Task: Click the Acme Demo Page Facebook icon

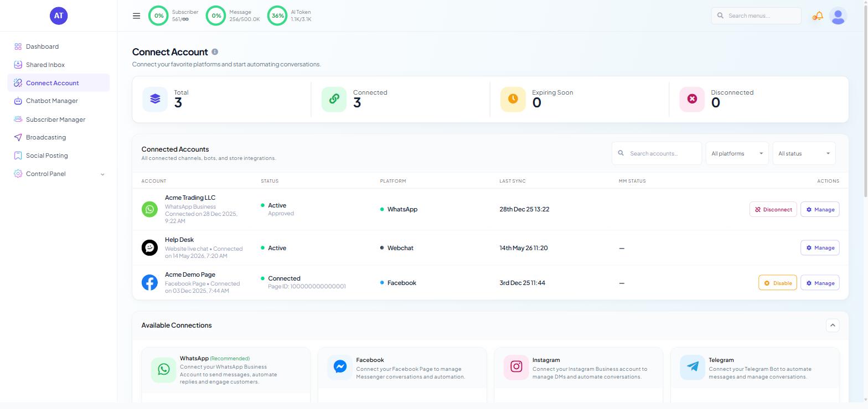Action: tap(149, 282)
